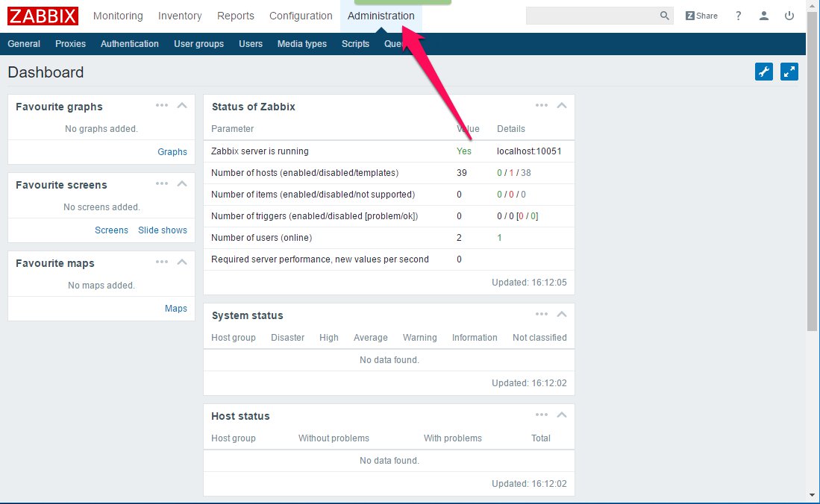The image size is (820, 504).
Task: Follow the Screens link
Action: (x=111, y=230)
